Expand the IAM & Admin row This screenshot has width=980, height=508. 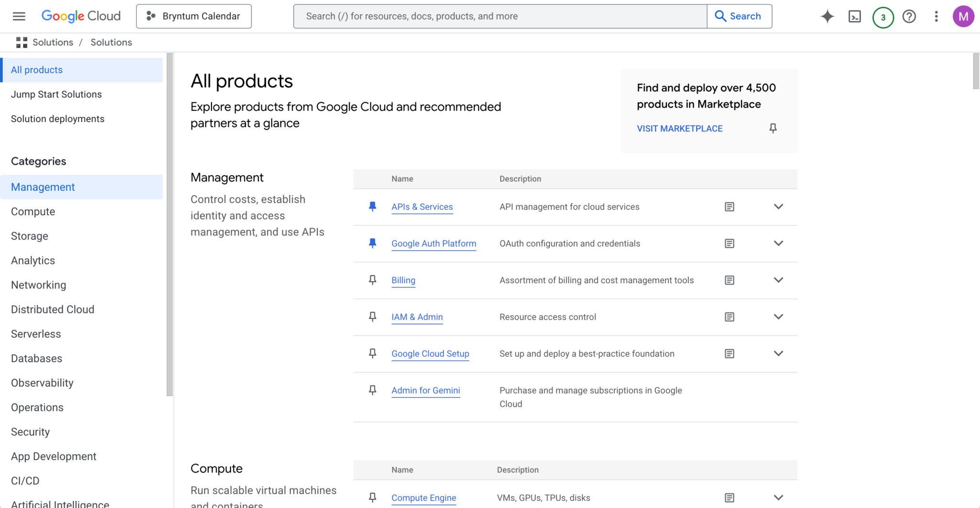pos(779,317)
